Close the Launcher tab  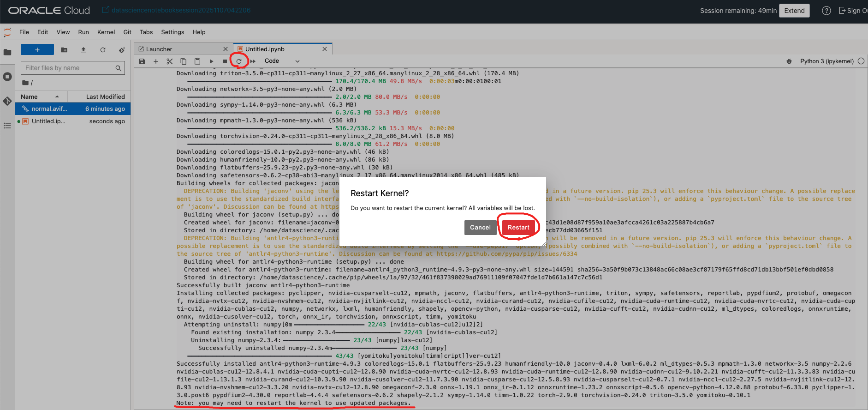click(226, 49)
